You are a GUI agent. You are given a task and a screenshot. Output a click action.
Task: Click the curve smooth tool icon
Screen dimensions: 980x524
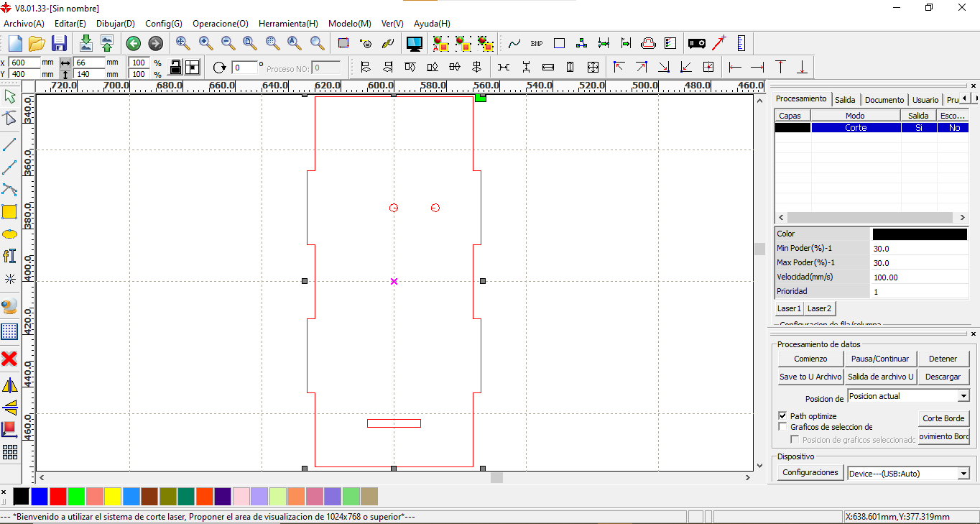pyautogui.click(x=514, y=43)
